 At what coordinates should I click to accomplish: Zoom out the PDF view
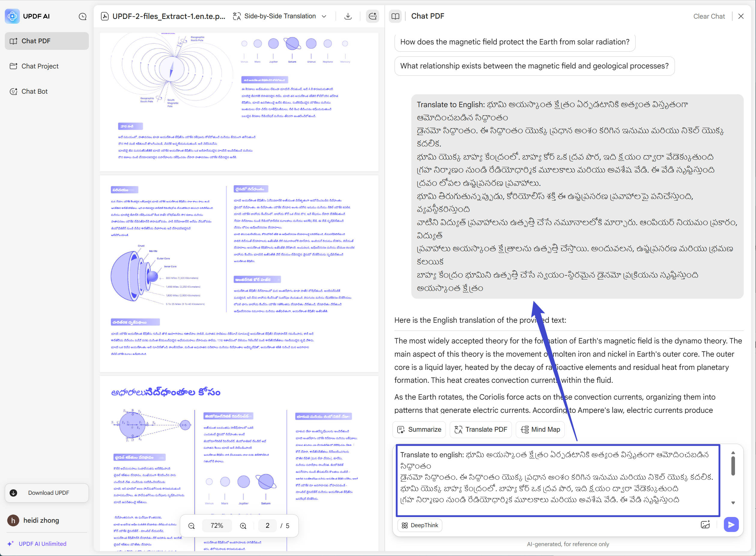[192, 526]
